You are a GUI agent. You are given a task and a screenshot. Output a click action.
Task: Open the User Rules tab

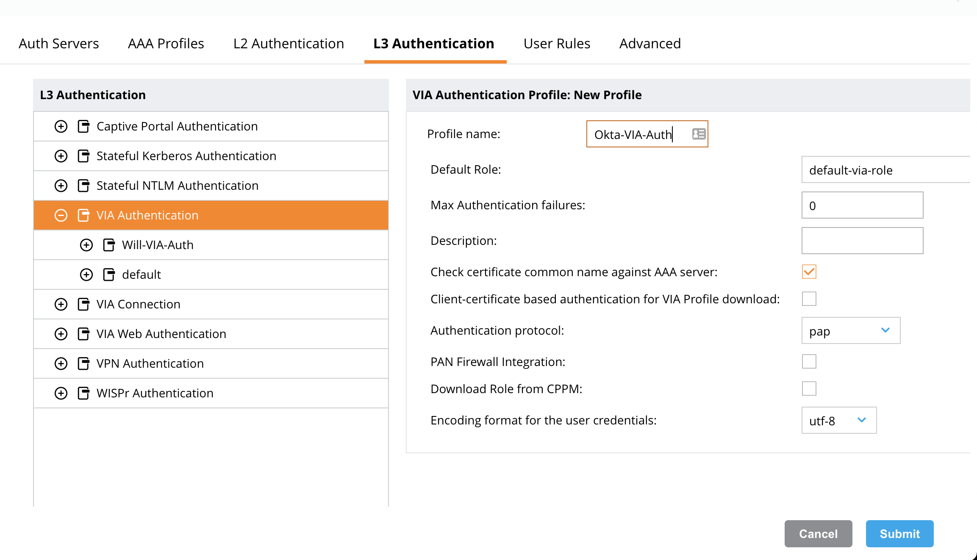point(556,43)
